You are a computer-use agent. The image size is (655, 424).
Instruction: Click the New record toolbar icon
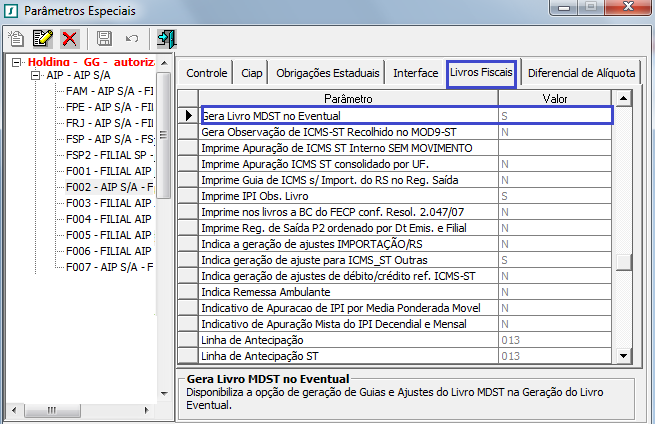click(x=16, y=39)
